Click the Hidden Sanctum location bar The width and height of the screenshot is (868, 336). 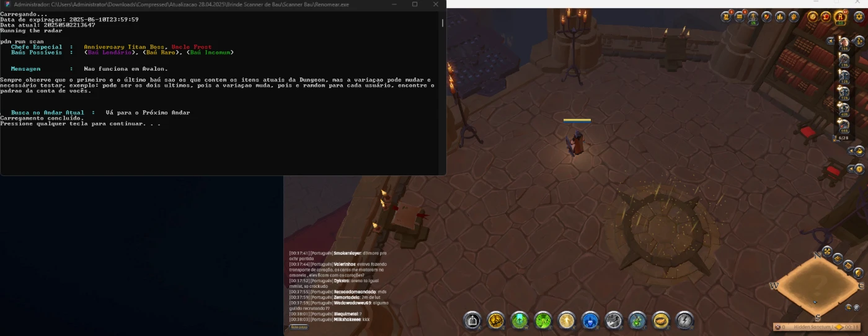(817, 327)
